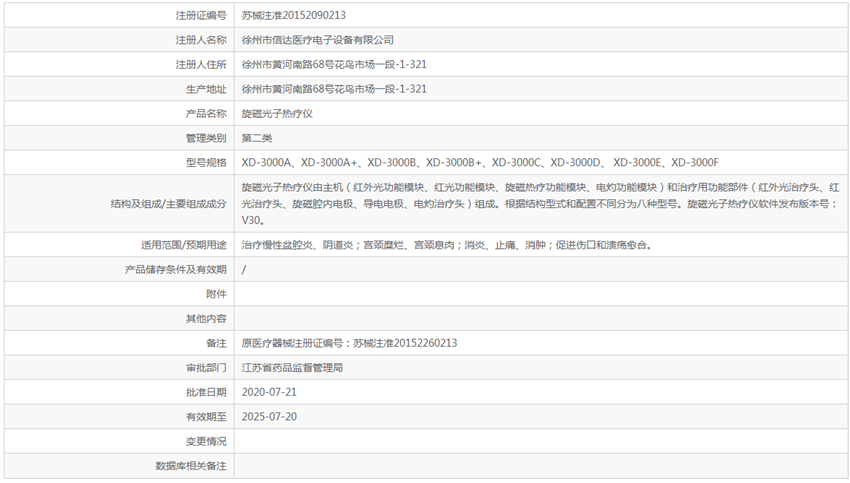Select registration number 苏械注准20152090213
Viewport: 850px width, 483px height.
(293, 15)
